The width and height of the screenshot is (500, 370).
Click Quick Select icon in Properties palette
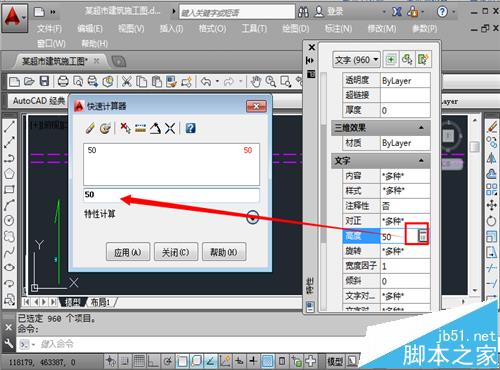coord(423,60)
